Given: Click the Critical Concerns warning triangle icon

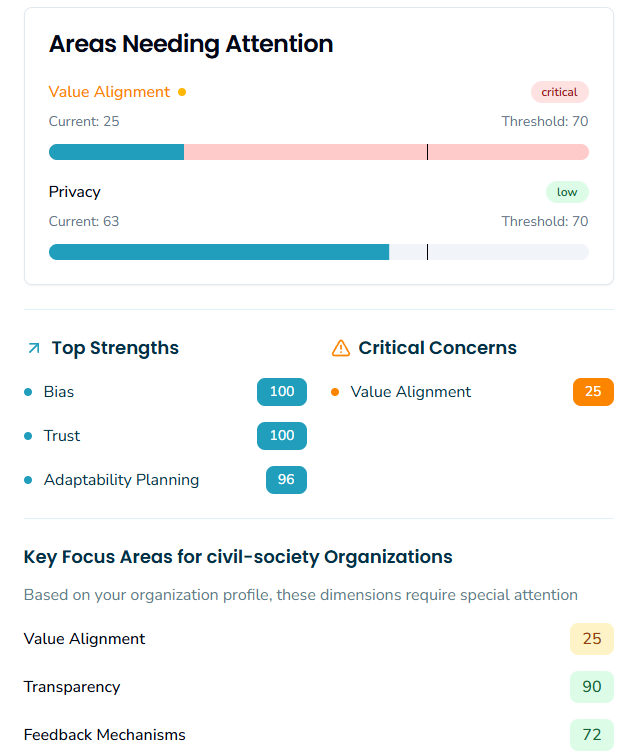Looking at the screenshot, I should pos(340,348).
